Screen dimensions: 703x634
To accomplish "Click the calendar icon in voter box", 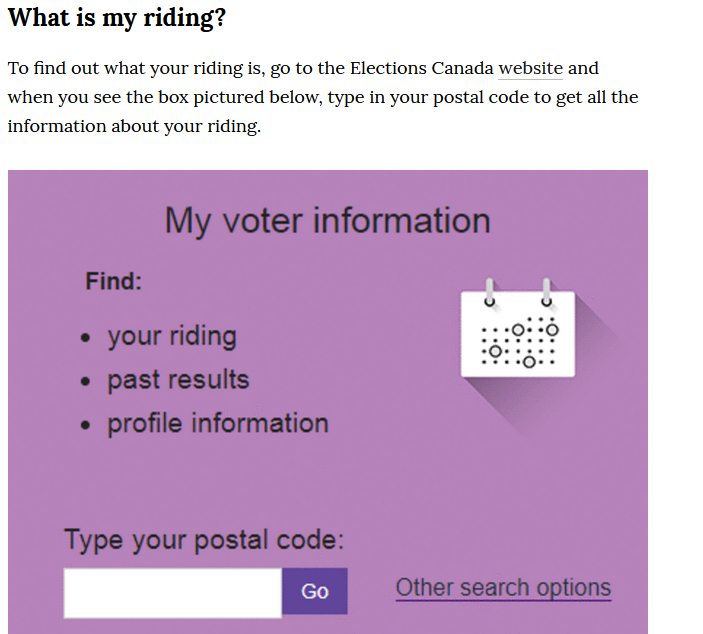I will [518, 329].
